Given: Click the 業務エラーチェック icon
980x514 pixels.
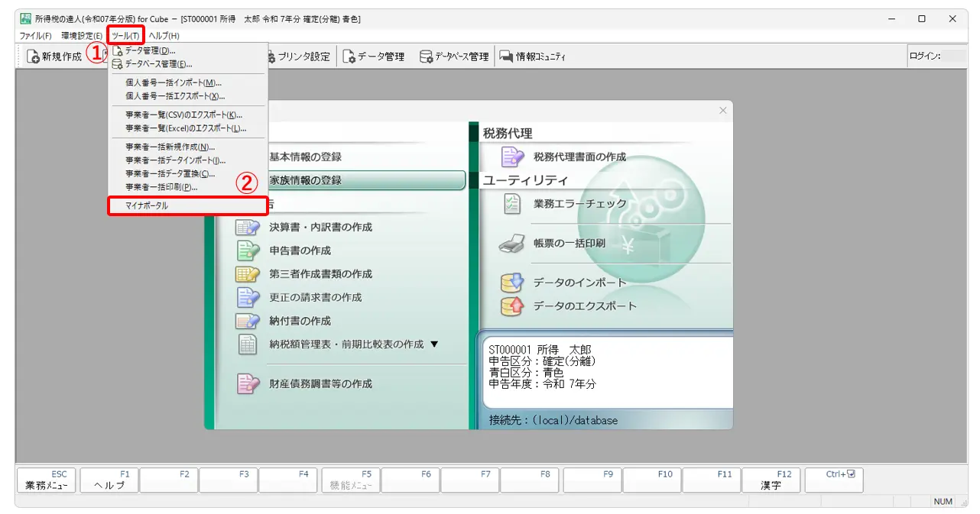Looking at the screenshot, I should pos(512,204).
